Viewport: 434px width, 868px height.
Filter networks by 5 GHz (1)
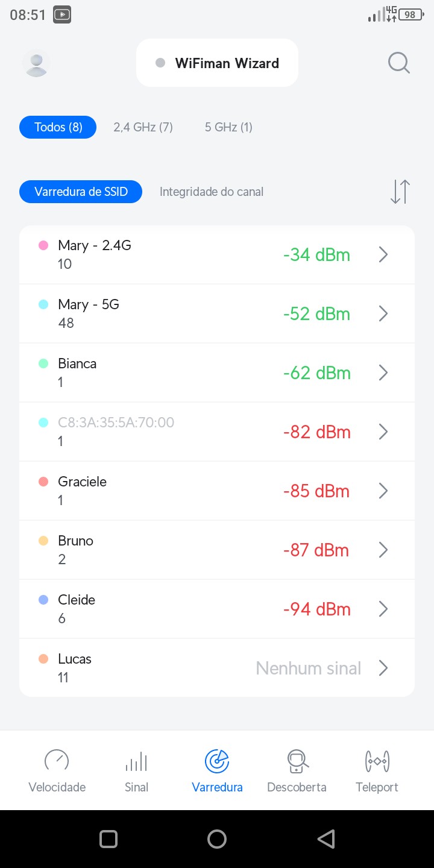(228, 127)
